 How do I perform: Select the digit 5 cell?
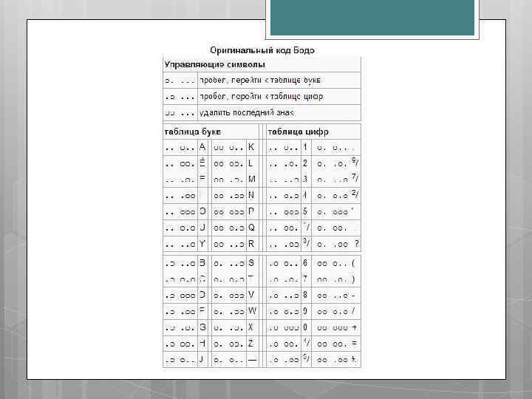(x=305, y=212)
